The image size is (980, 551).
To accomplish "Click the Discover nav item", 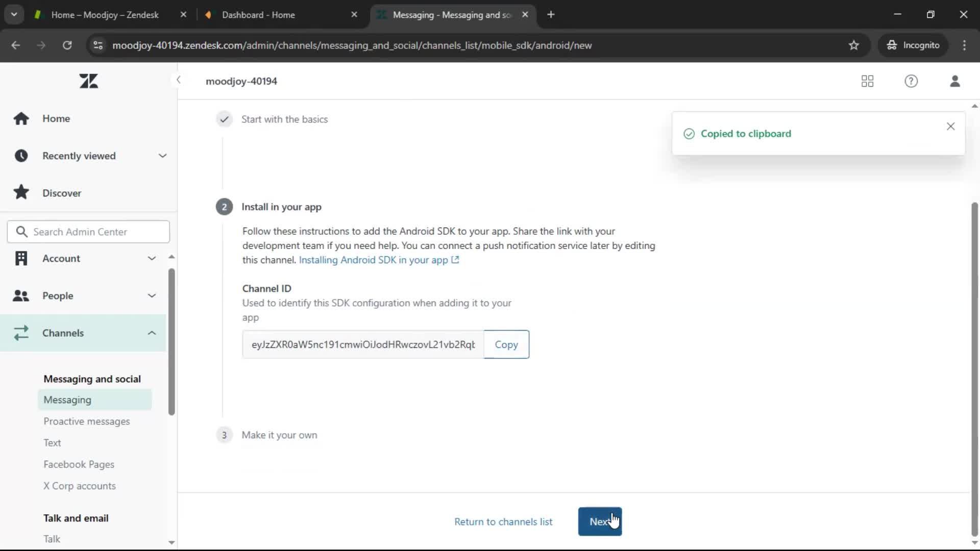I will (x=62, y=193).
